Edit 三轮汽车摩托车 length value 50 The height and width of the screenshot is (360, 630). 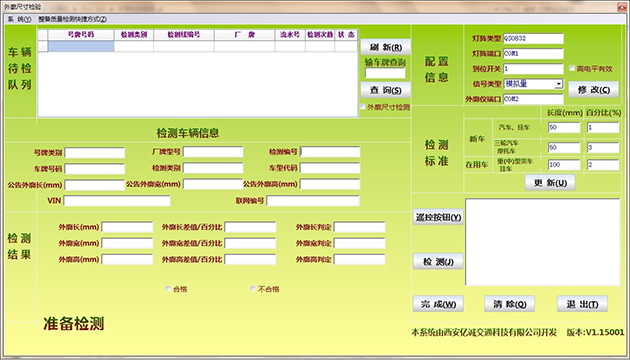click(564, 147)
